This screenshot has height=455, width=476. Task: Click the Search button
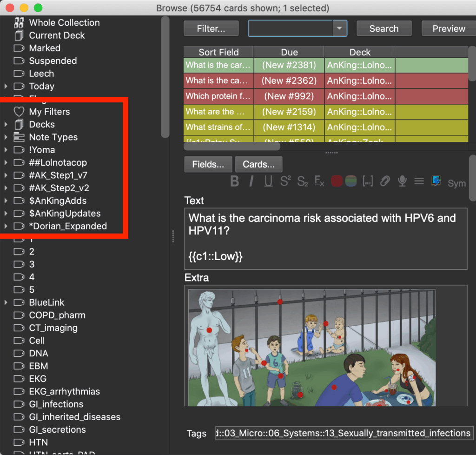pos(383,28)
